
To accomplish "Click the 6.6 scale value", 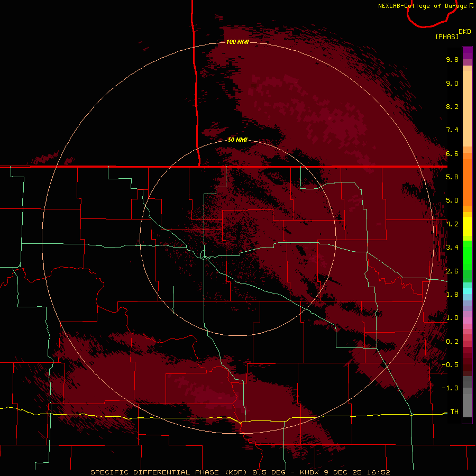I will [452, 153].
